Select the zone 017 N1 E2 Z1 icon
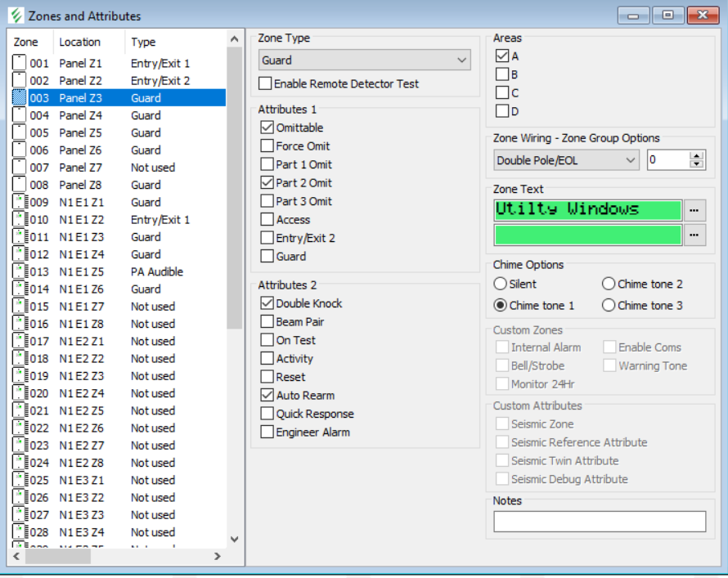Image resolution: width=728 pixels, height=578 pixels. click(20, 341)
